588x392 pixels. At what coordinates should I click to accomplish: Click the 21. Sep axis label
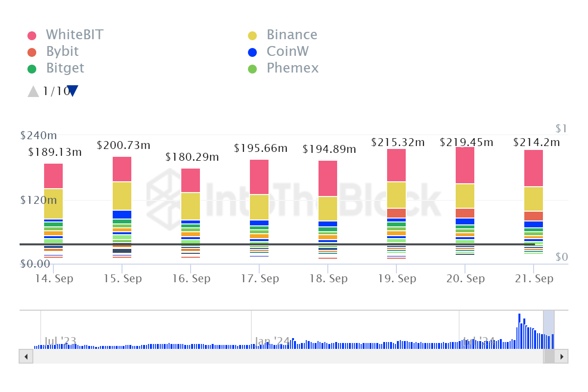pyautogui.click(x=534, y=278)
